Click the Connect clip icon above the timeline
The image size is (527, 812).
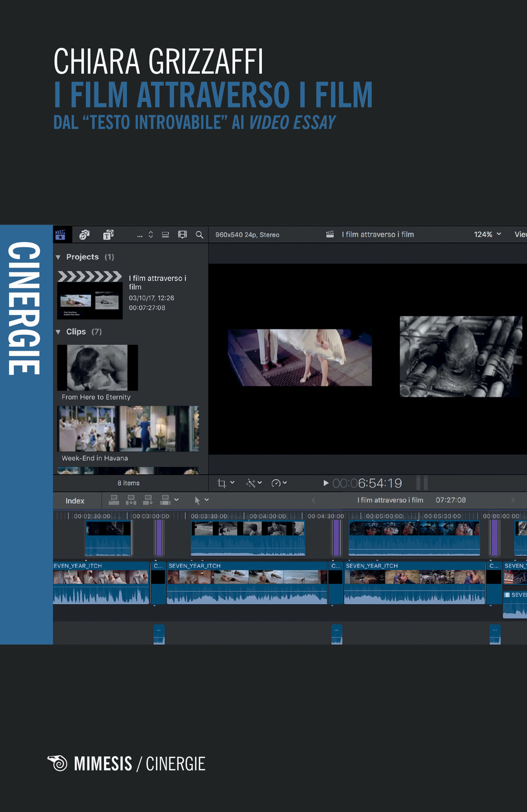(114, 499)
